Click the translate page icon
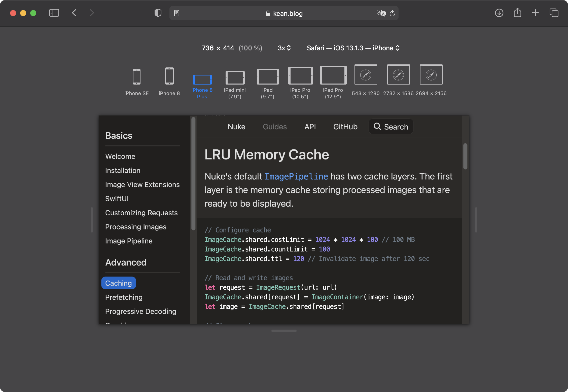Screen dimensions: 568x392 (381, 13)
